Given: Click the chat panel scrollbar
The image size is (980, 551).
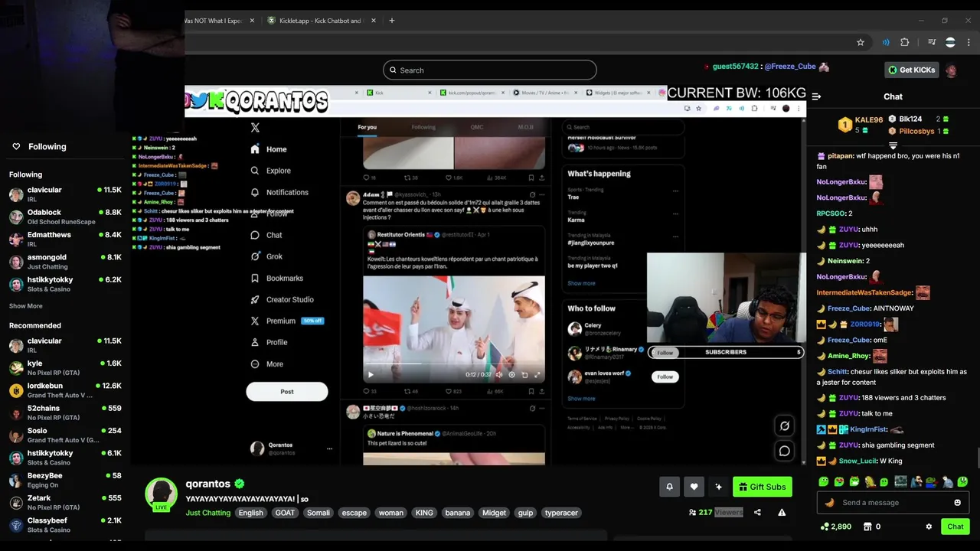Looking at the screenshot, I should [x=977, y=459].
